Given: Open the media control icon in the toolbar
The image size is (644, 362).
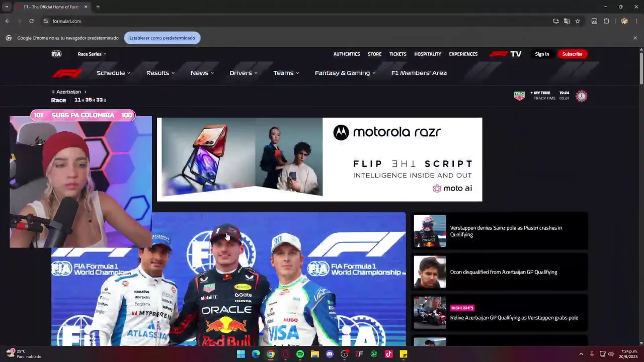Looking at the screenshot, I should (x=594, y=21).
